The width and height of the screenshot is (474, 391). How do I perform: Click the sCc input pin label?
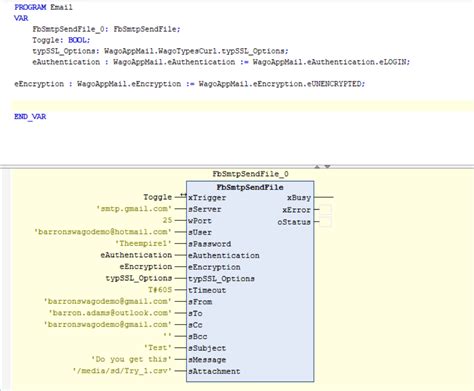(x=195, y=325)
